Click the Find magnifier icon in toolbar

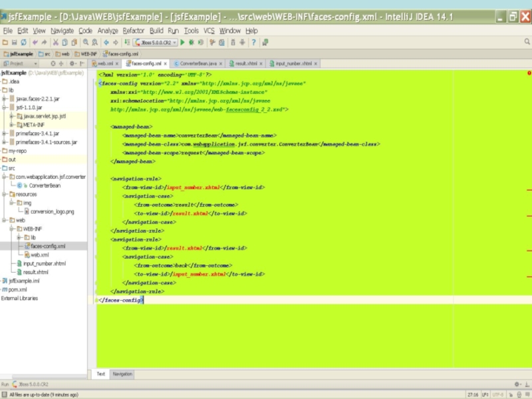tap(85, 43)
